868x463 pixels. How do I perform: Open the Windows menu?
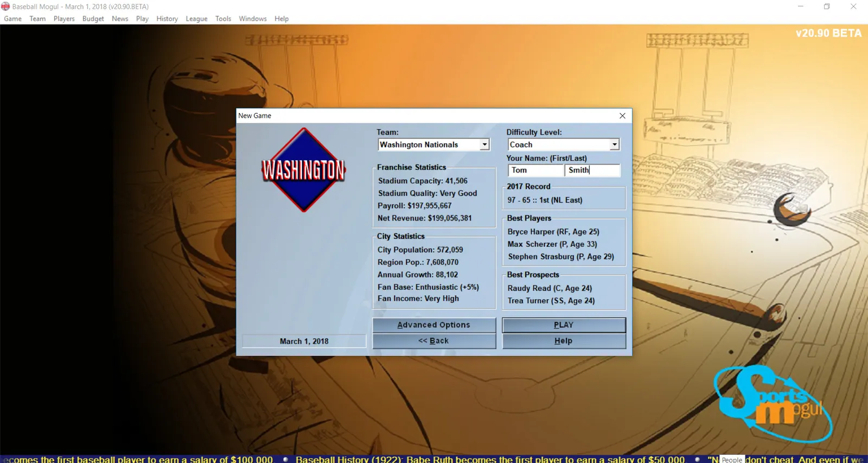pyautogui.click(x=253, y=18)
